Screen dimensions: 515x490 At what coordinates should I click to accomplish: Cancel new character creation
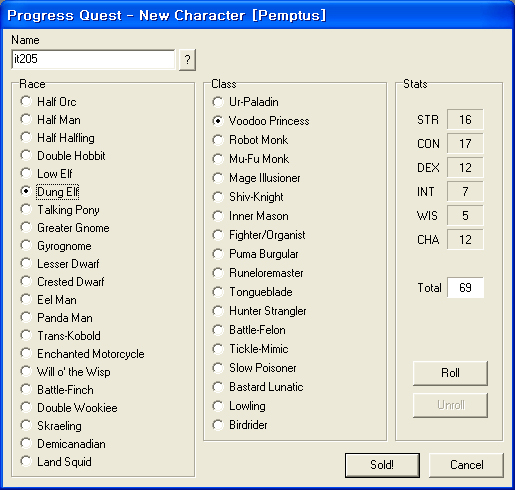466,465
